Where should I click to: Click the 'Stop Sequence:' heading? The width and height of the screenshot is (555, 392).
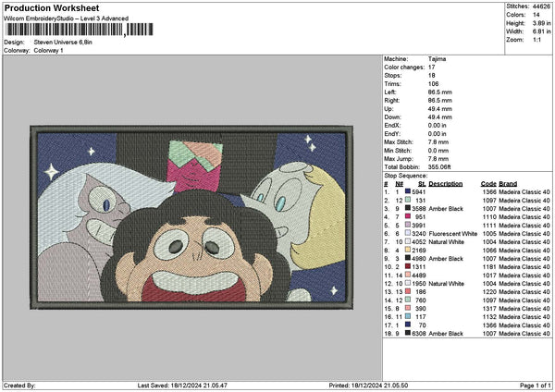406,176
